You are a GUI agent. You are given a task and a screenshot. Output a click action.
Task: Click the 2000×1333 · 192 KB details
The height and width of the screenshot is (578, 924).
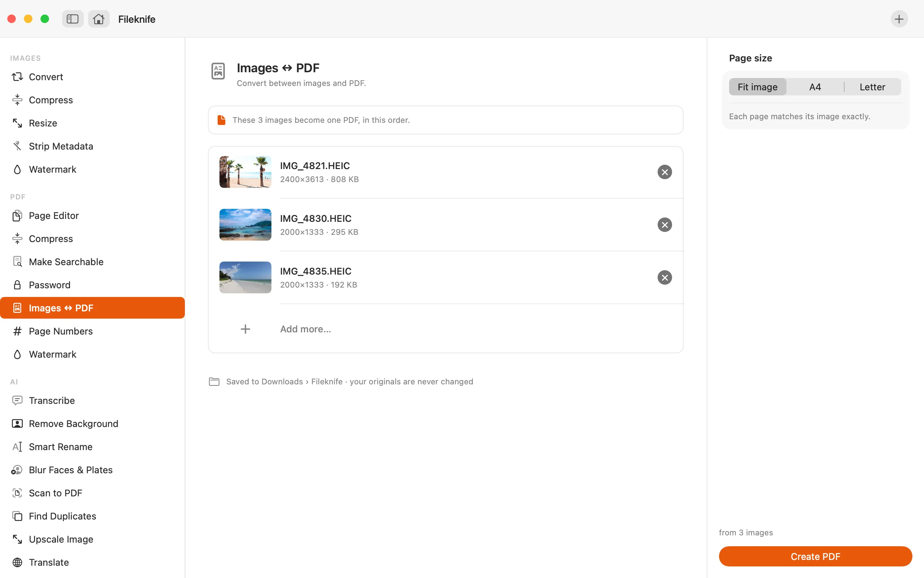click(x=318, y=285)
